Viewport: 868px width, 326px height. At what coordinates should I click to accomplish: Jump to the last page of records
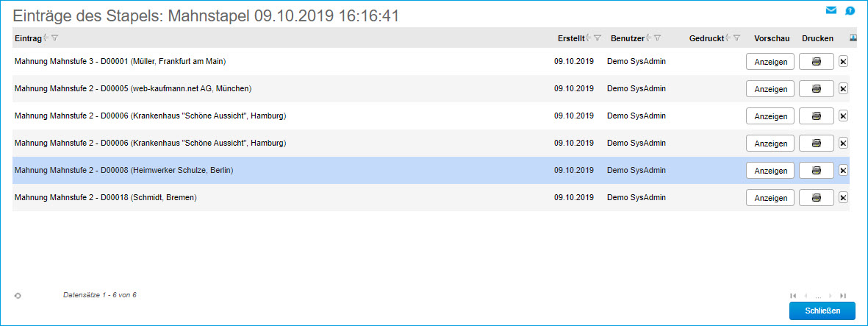pyautogui.click(x=843, y=296)
